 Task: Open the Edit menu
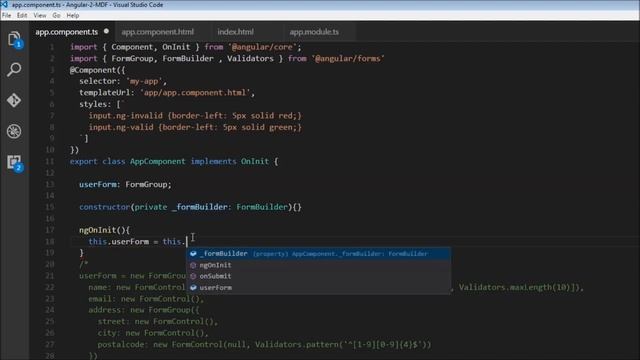pos(22,16)
